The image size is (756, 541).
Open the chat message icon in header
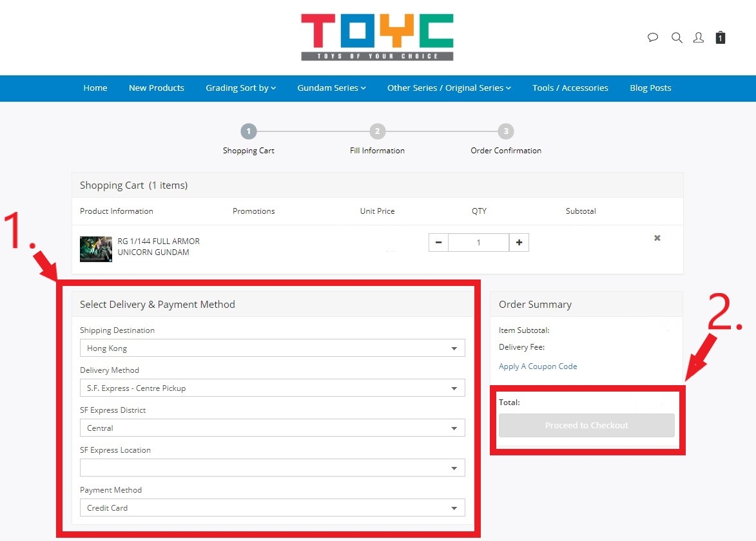653,38
